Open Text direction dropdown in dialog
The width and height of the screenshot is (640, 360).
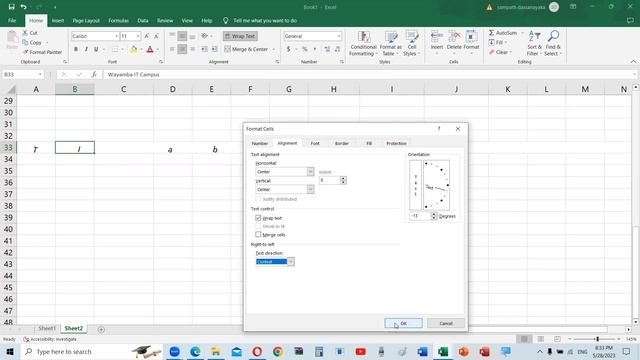[291, 262]
